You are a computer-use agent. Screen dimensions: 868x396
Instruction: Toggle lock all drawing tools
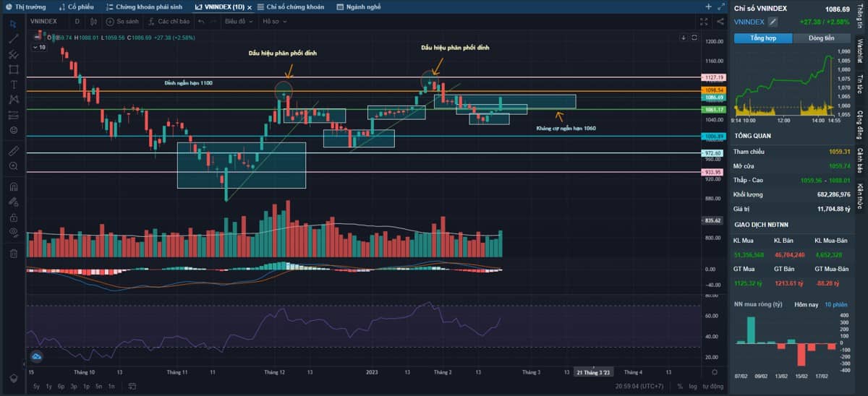coord(13,217)
